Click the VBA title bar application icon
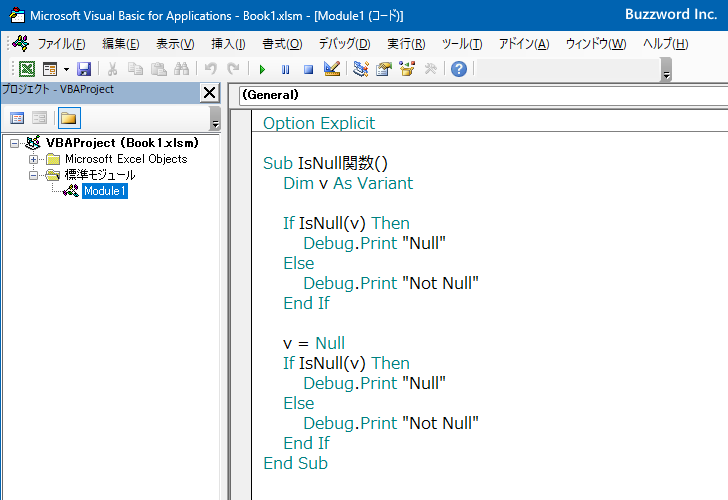The image size is (728, 500). tap(17, 15)
